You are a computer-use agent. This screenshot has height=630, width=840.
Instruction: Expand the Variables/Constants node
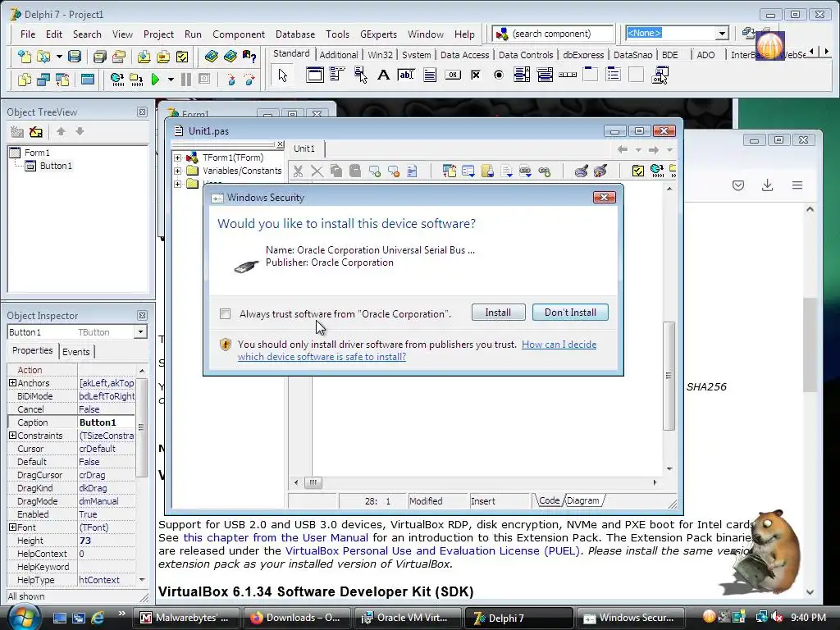(x=177, y=171)
